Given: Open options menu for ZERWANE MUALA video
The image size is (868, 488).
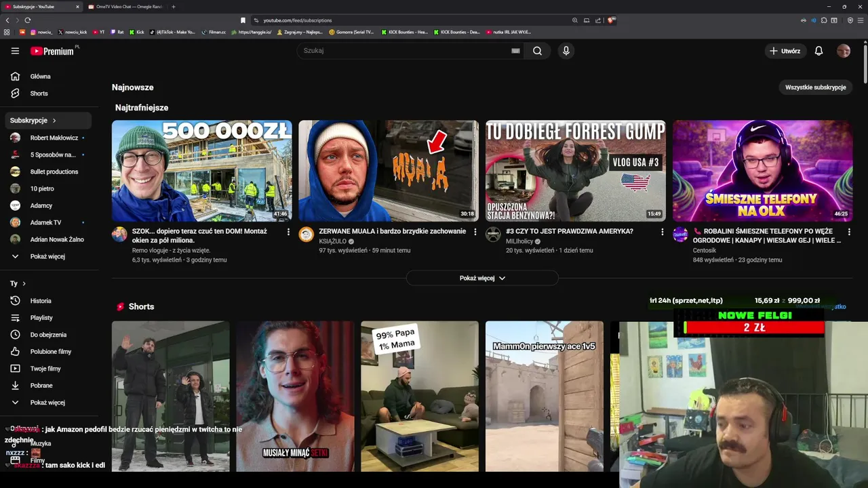Looking at the screenshot, I should (475, 232).
